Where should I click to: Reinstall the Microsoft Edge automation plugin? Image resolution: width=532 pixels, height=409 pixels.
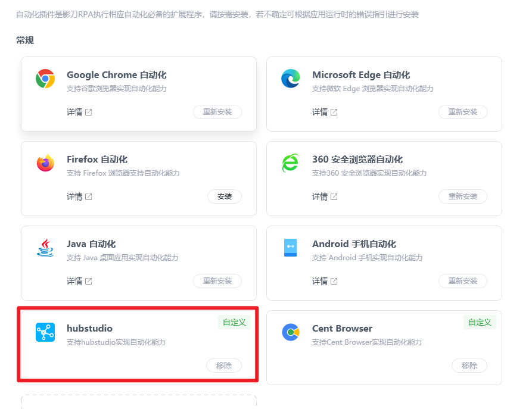tap(463, 112)
